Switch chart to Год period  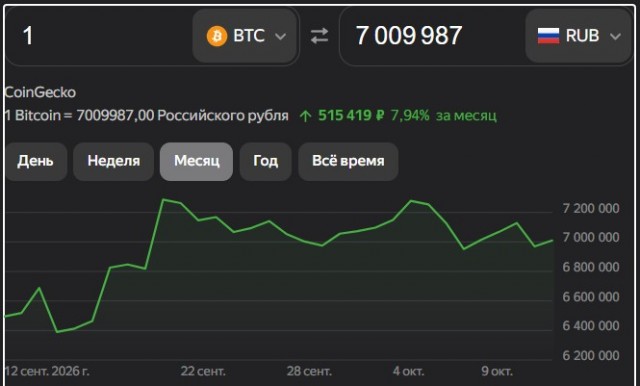(266, 161)
